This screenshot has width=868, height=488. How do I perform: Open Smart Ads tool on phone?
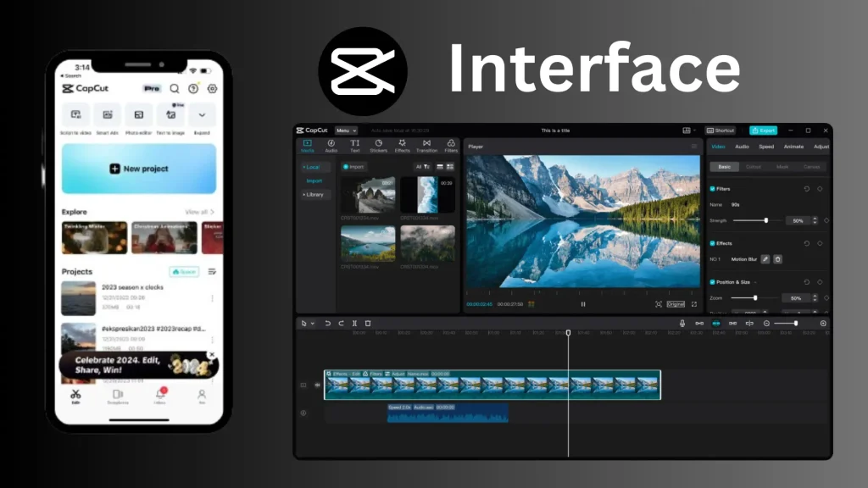pos(108,114)
